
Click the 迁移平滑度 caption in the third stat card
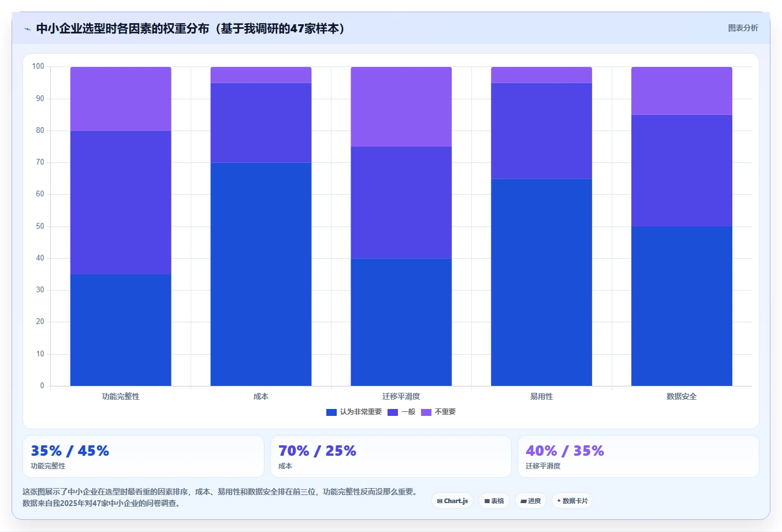(x=543, y=466)
